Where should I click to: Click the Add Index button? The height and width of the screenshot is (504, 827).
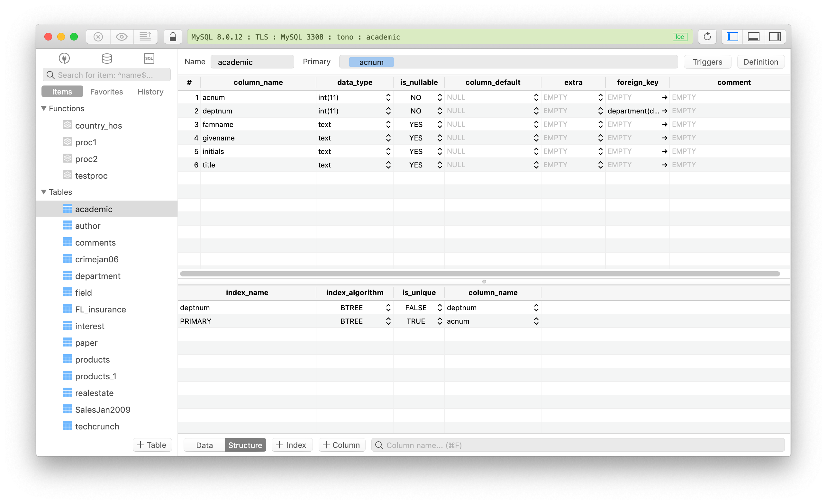point(291,445)
